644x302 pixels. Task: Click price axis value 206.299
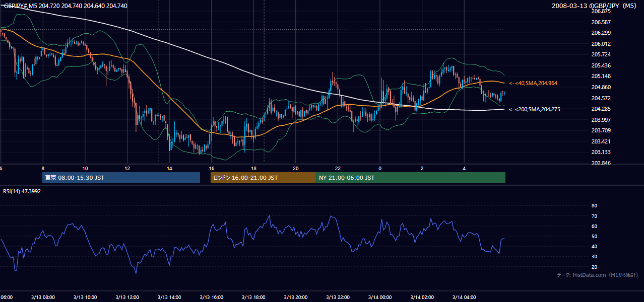602,33
